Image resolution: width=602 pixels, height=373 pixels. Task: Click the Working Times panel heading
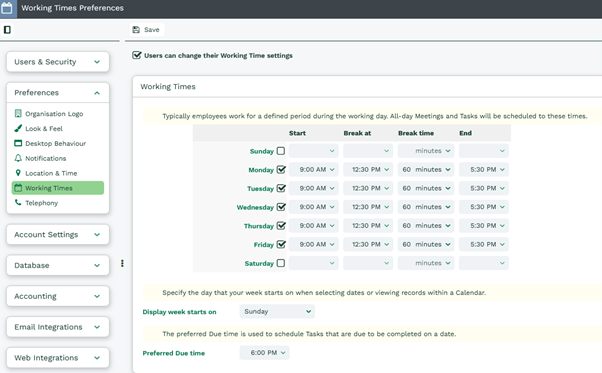point(168,86)
